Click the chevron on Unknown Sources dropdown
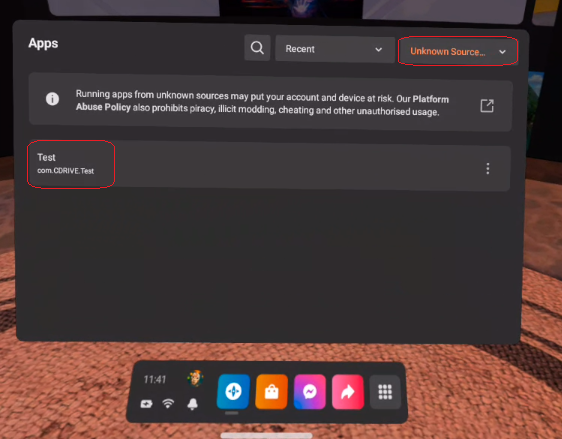562x439 pixels. tap(503, 52)
